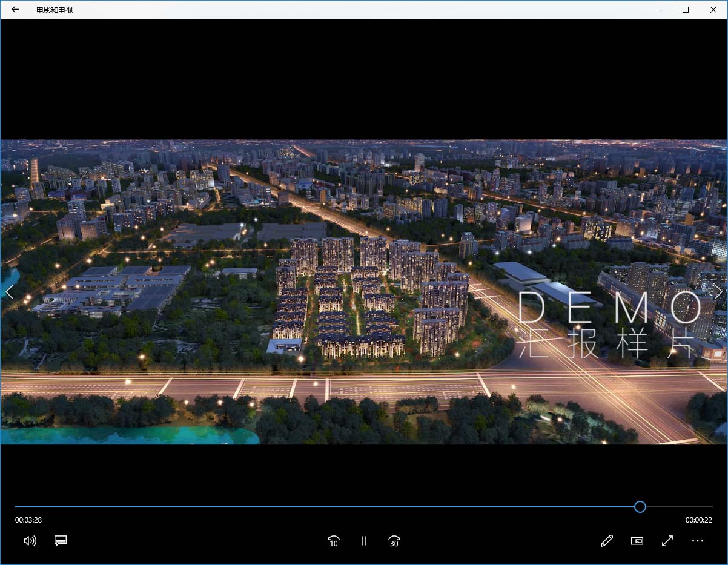Maximize the 电影和电视 window
This screenshot has width=728, height=565.
pos(686,10)
